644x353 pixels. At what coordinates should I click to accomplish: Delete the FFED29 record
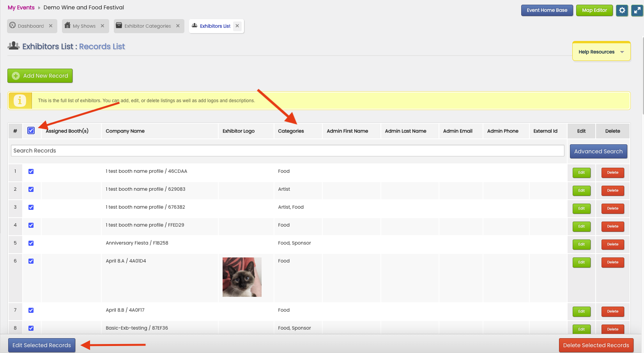point(612,226)
